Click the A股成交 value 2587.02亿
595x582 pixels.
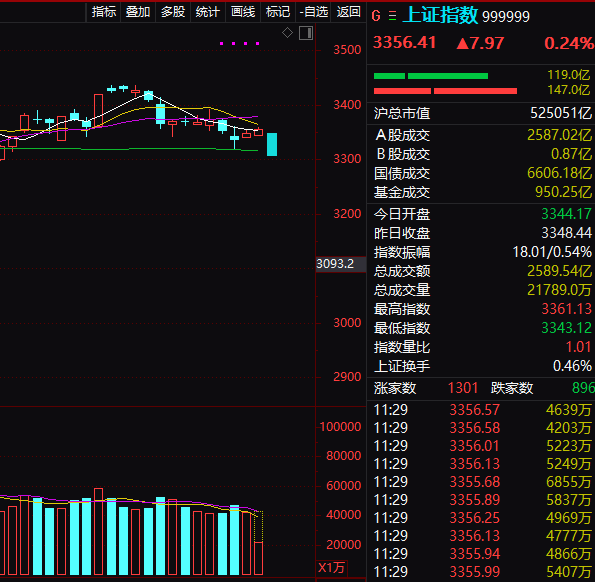point(559,135)
